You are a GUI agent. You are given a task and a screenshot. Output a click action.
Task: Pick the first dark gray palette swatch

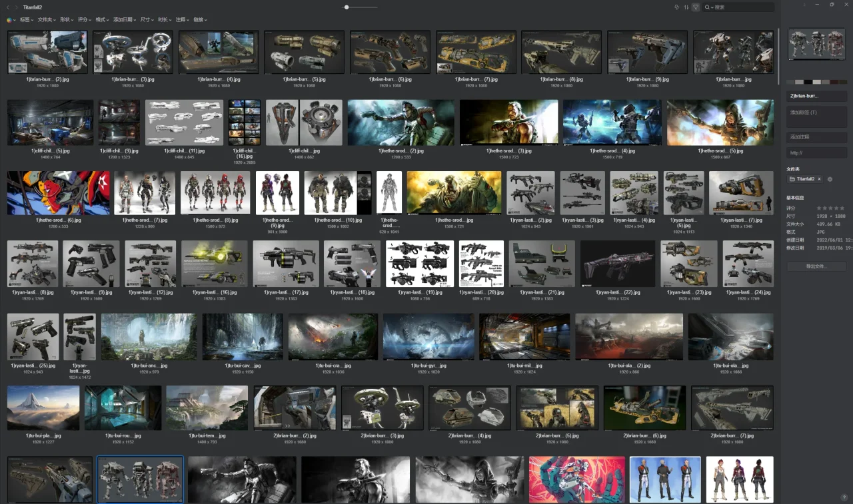click(791, 82)
